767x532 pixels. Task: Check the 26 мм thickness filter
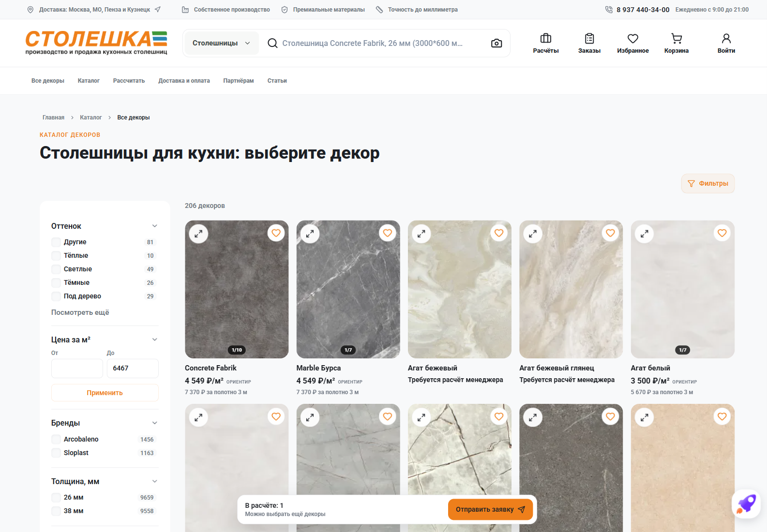pos(56,497)
